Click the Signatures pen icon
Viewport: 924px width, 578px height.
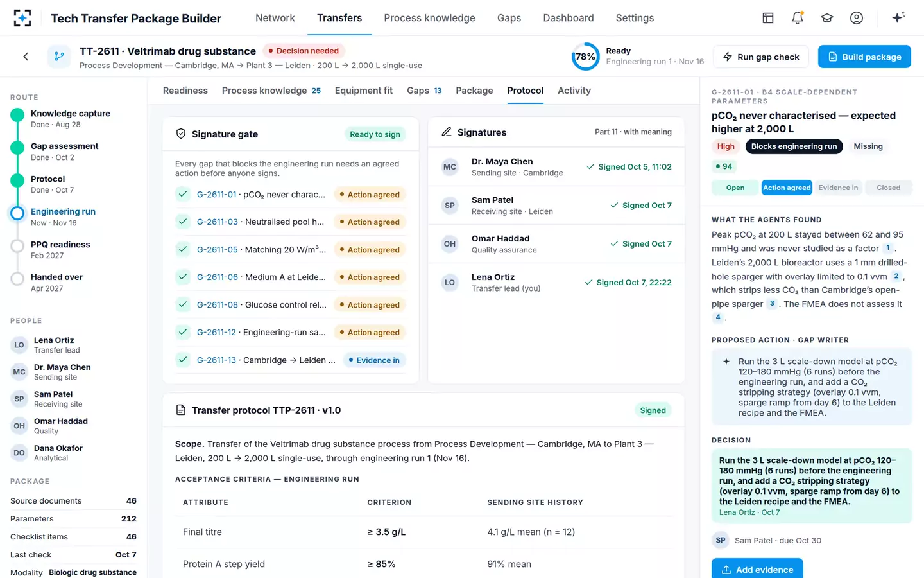tap(447, 132)
